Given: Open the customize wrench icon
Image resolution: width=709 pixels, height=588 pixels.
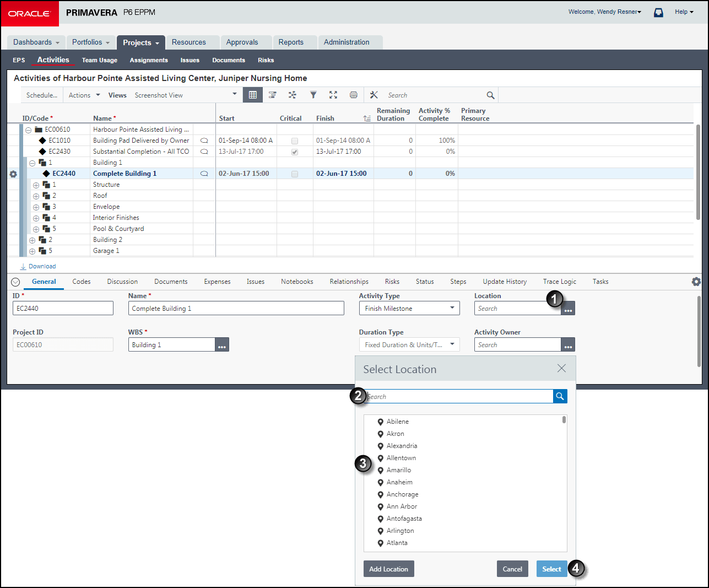Looking at the screenshot, I should (x=374, y=95).
